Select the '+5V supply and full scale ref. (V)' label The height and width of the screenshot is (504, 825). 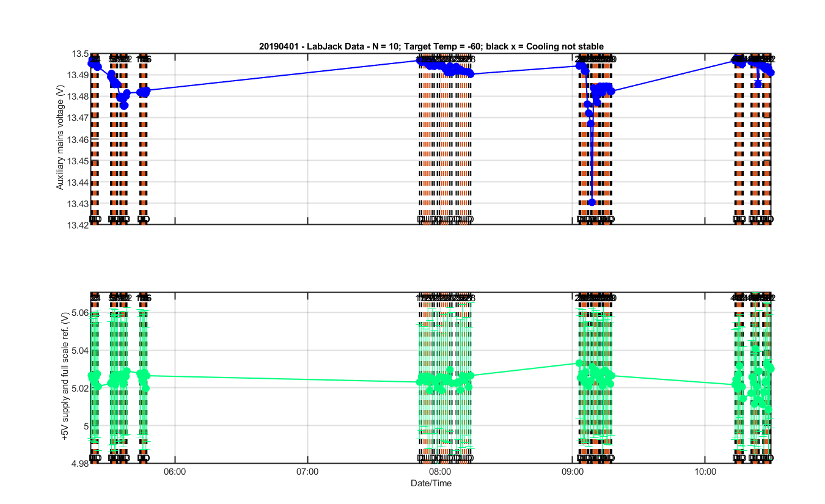tap(65, 378)
